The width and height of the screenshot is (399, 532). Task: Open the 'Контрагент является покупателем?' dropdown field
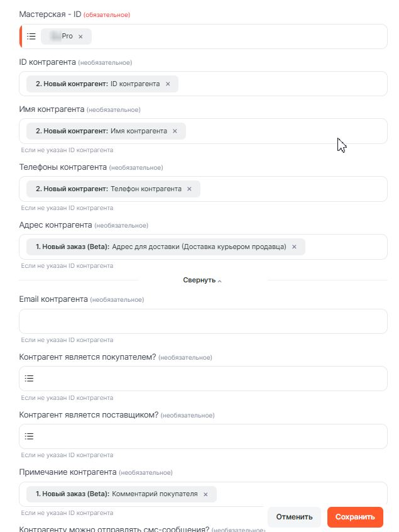click(x=207, y=379)
